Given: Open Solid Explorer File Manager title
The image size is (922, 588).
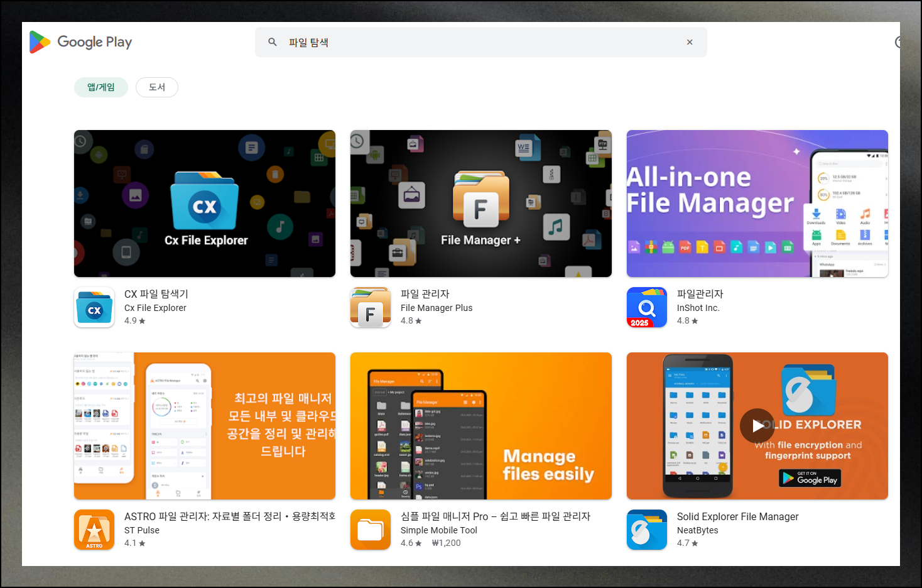Looking at the screenshot, I should click(x=738, y=516).
